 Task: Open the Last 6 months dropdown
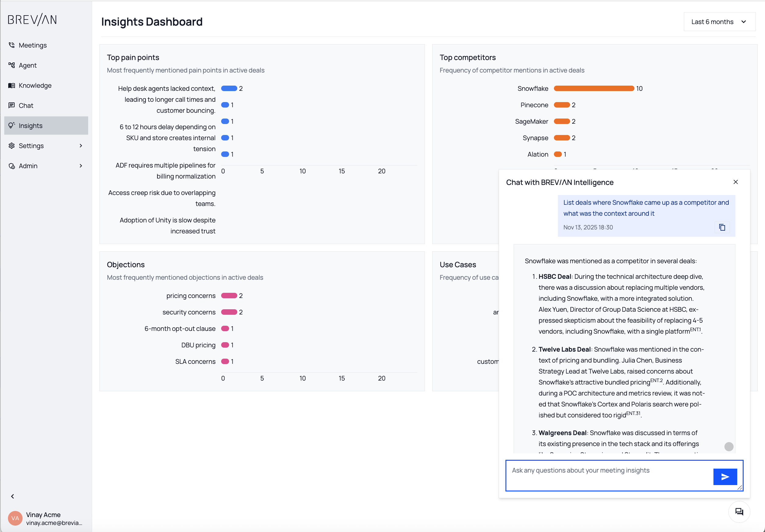(719, 22)
